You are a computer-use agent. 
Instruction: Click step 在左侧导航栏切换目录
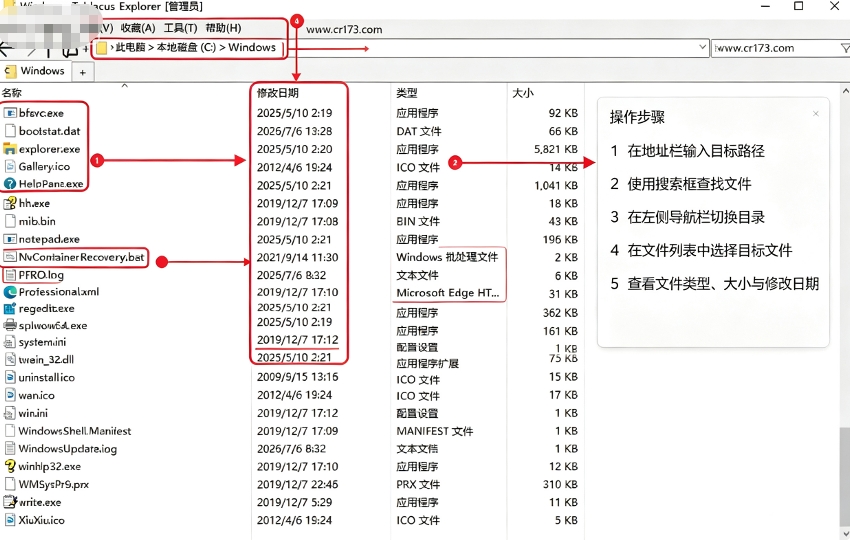coord(696,217)
